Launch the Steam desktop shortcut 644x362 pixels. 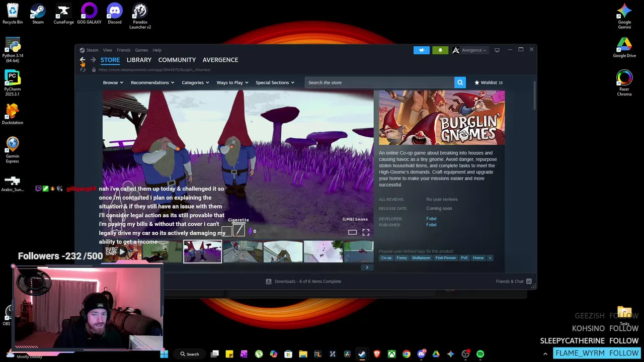click(x=38, y=14)
